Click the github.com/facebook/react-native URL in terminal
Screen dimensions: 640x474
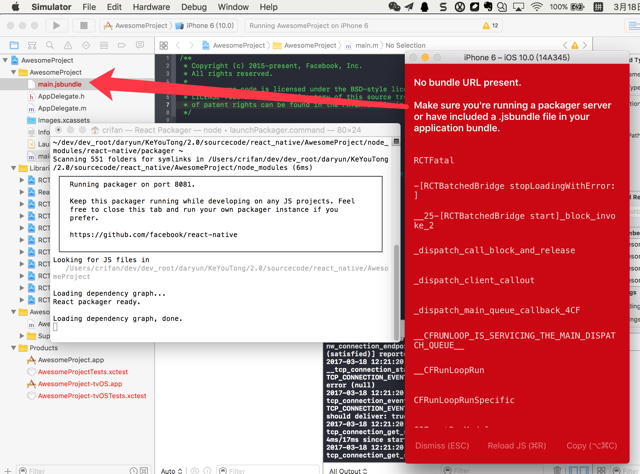click(x=153, y=235)
